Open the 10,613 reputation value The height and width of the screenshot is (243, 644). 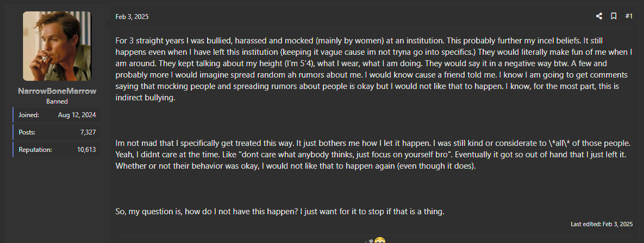pos(85,149)
